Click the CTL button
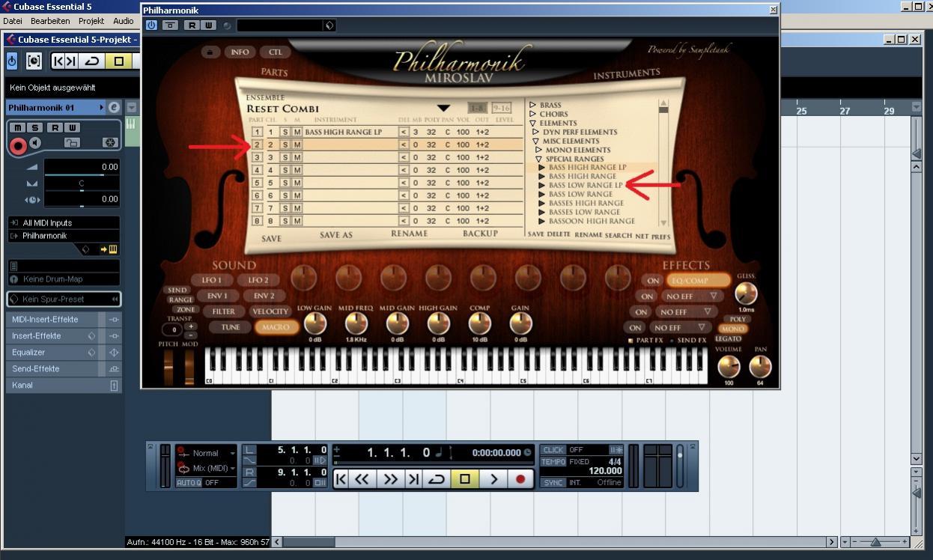933x560 pixels. click(275, 52)
